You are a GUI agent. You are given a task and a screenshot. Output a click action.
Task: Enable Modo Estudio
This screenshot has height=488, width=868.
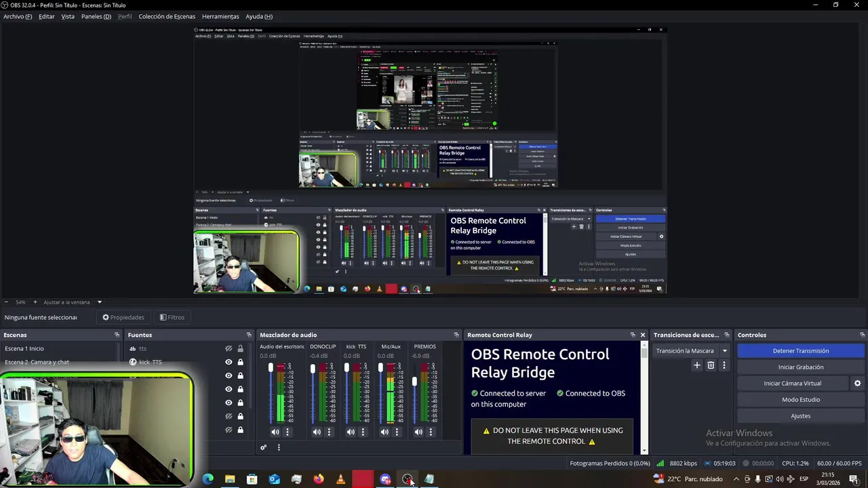pyautogui.click(x=801, y=400)
